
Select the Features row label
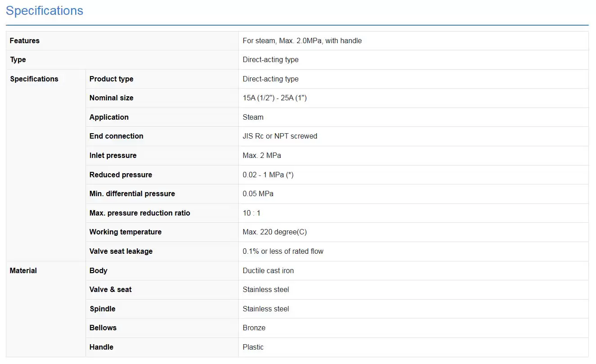[25, 40]
